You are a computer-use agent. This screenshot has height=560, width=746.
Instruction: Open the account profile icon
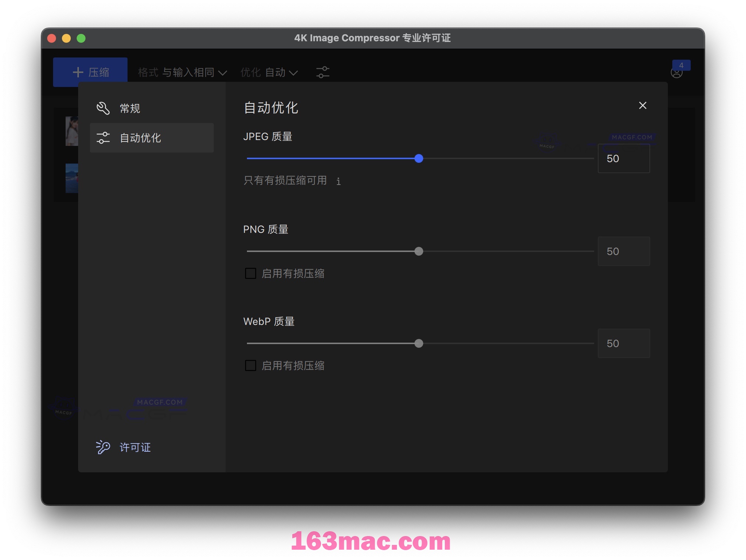tap(676, 73)
